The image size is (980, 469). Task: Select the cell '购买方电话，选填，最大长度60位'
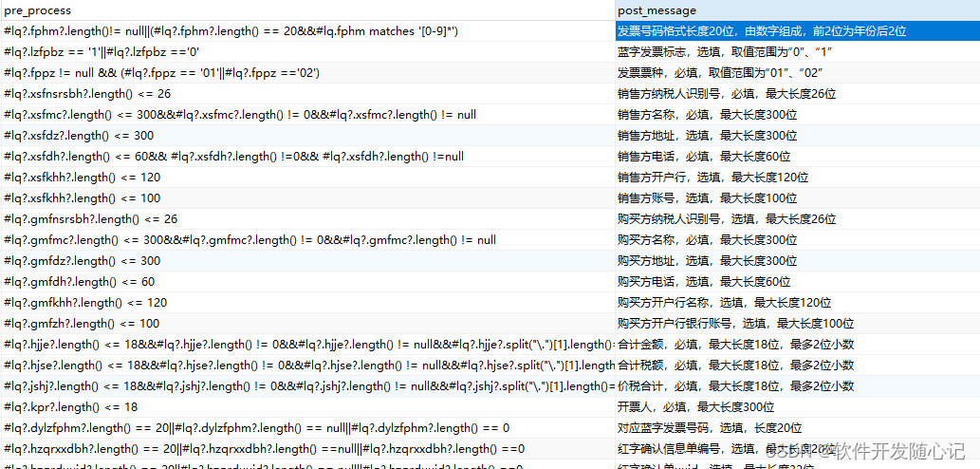798,282
